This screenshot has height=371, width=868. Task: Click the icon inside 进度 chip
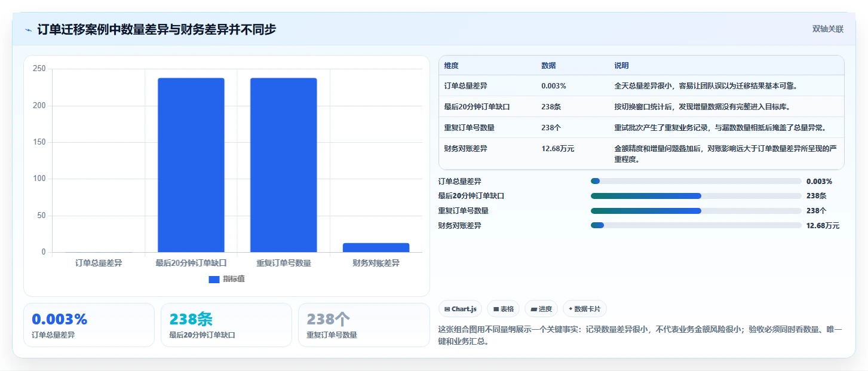coord(533,309)
